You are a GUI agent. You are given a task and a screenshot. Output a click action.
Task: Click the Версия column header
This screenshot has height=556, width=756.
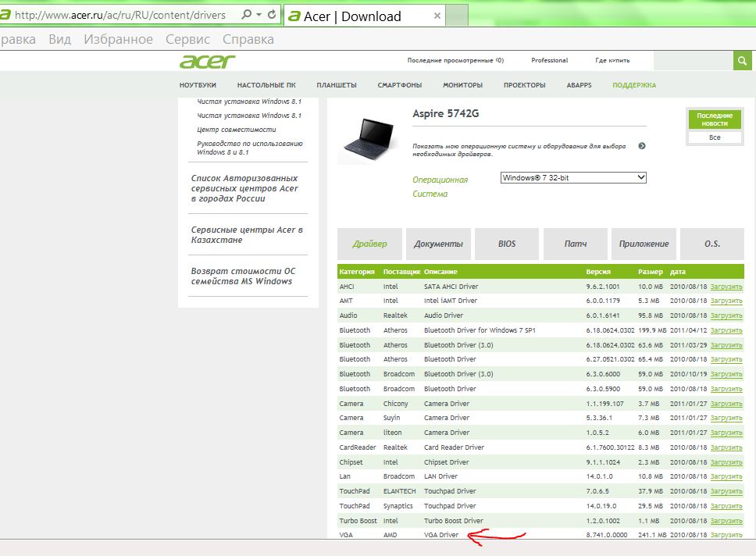(x=598, y=272)
